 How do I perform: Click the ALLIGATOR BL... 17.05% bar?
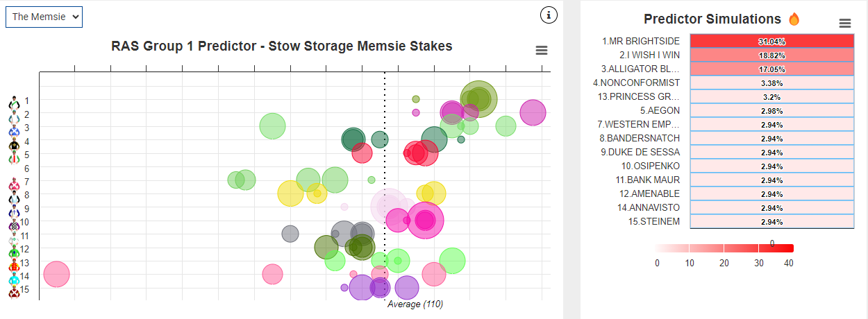coord(772,69)
